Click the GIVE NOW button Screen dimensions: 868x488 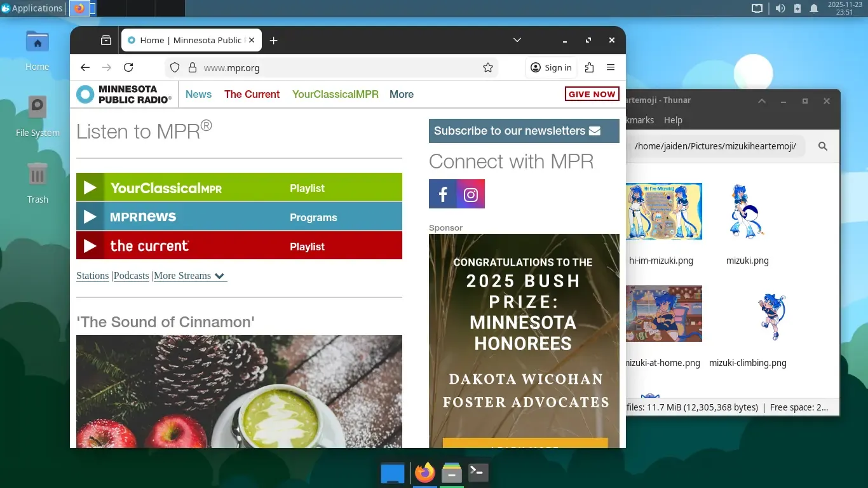pos(592,94)
